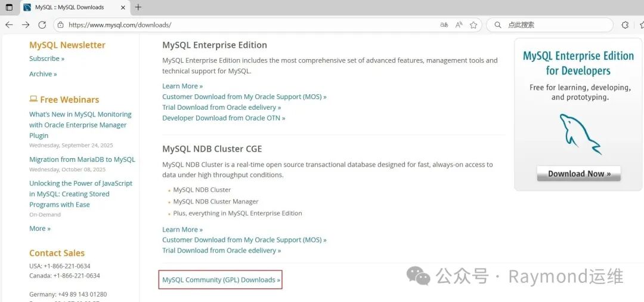Click the MySQL NDB Cluster Manager bullet

click(x=216, y=202)
